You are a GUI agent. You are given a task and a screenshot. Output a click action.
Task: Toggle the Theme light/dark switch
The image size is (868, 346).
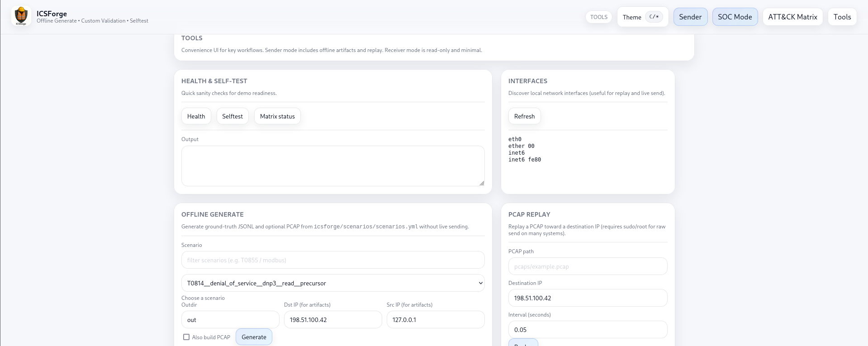click(x=654, y=17)
